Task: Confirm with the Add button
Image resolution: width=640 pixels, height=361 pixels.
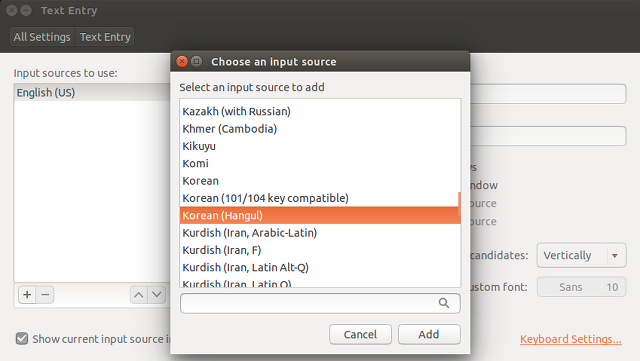Action: (429, 334)
